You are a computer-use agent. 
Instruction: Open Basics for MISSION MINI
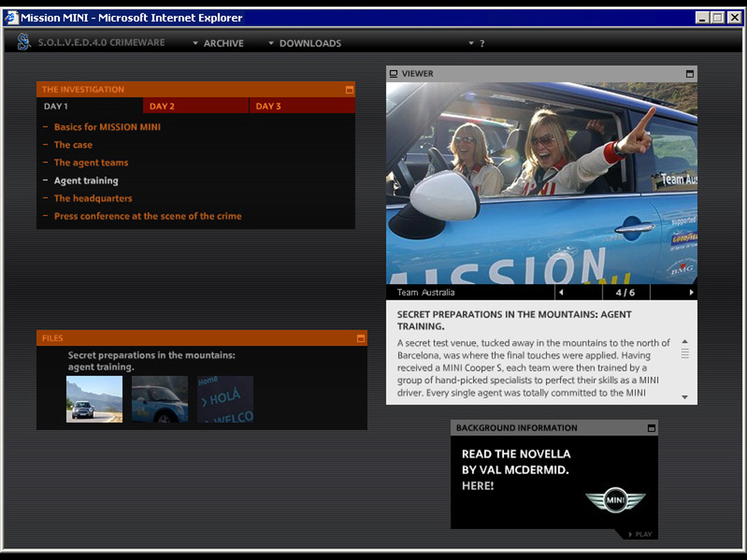click(x=107, y=127)
